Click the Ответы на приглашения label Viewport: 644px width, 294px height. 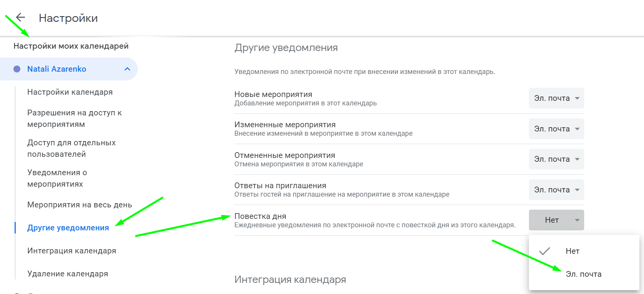coord(280,186)
